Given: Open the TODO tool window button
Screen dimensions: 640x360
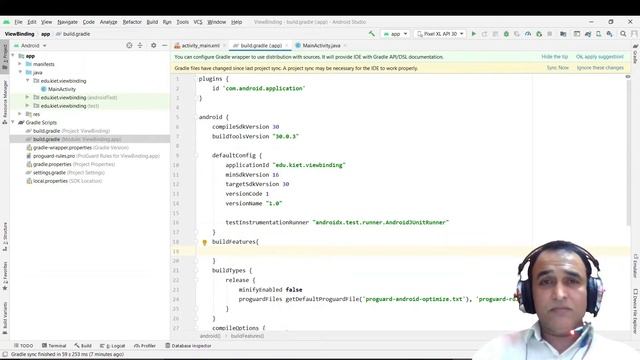Looking at the screenshot, I should (23, 346).
